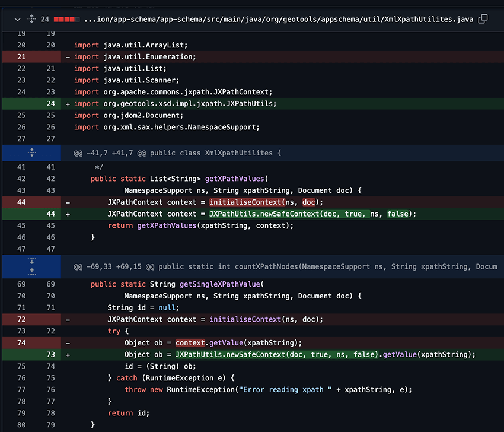Click the changed-lines counter showing 24
Viewport: 504px width, 432px height.
point(44,18)
